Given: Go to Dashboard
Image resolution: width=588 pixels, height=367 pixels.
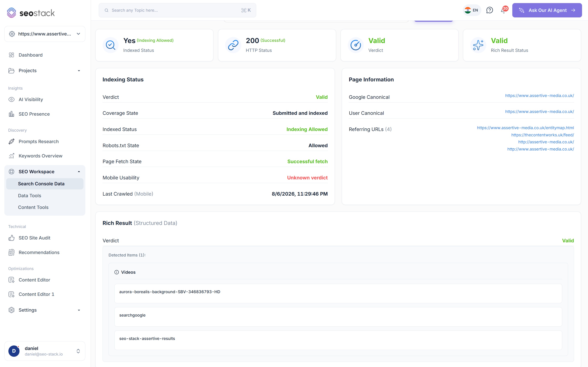Looking at the screenshot, I should pyautogui.click(x=31, y=55).
